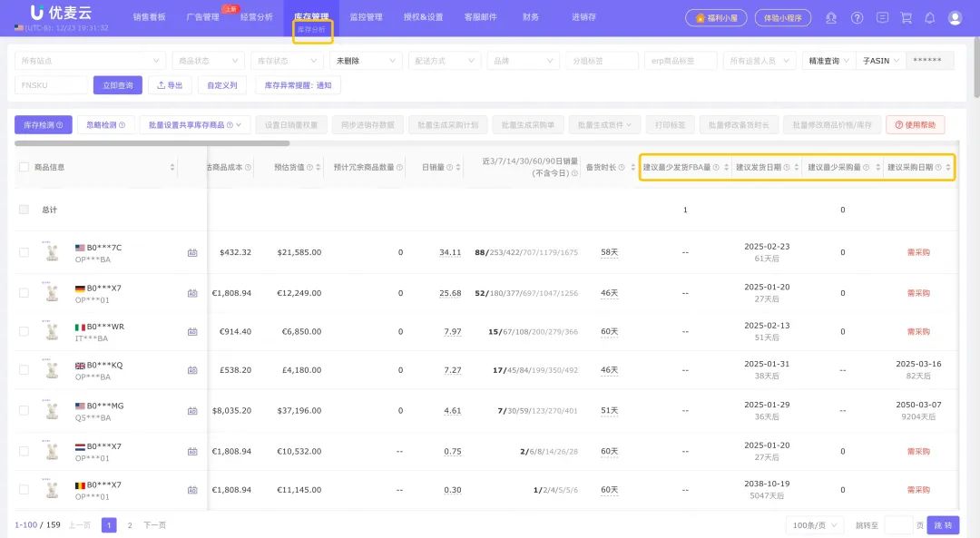Click the 优麦云 logo
Viewport: 980px width, 538px height.
[x=61, y=12]
